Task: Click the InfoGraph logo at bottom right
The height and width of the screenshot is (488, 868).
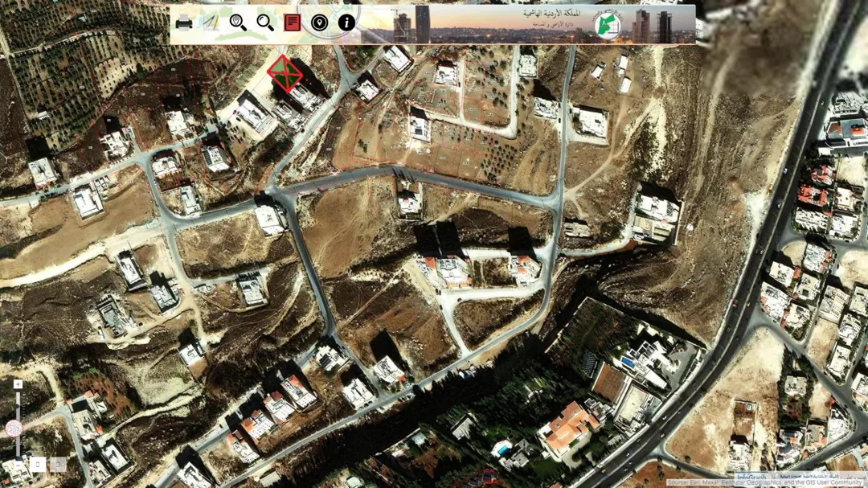Action: coord(751,477)
